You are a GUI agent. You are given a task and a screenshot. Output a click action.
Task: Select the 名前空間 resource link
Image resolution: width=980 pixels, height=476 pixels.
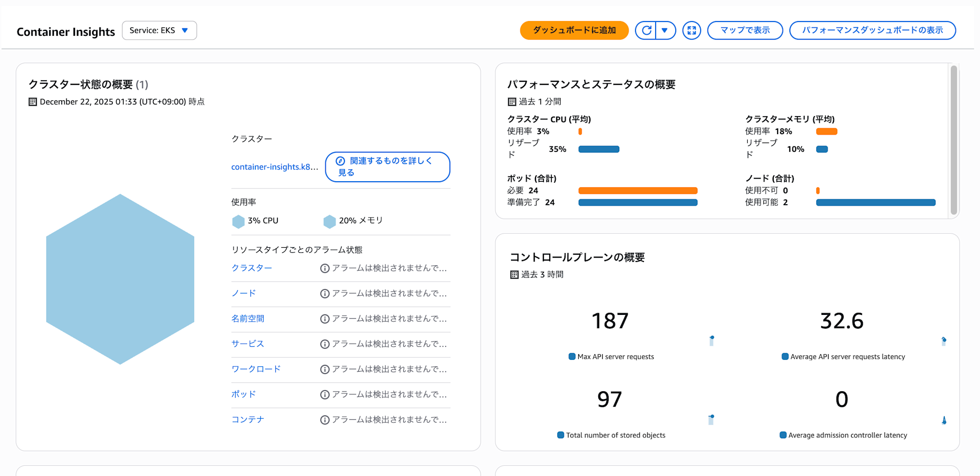pyautogui.click(x=247, y=319)
